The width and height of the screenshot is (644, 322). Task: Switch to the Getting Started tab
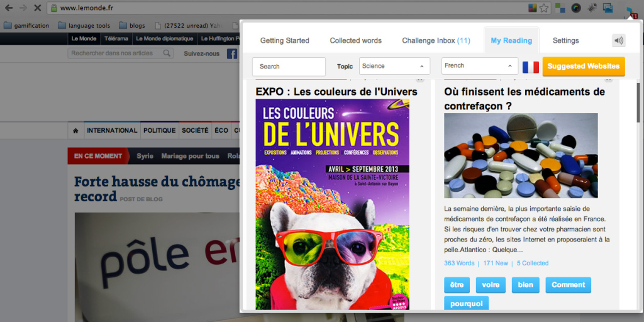tap(285, 41)
